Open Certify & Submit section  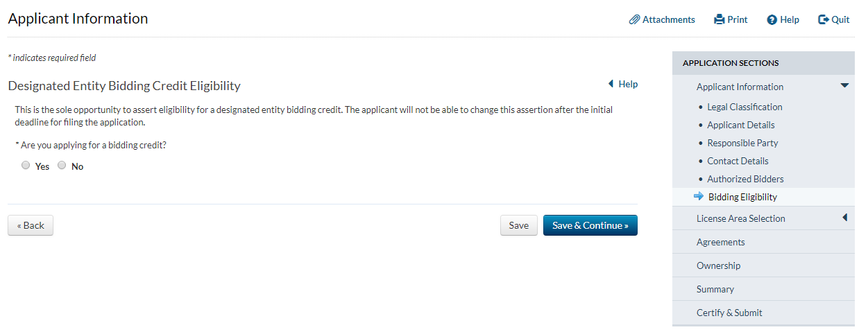click(729, 313)
